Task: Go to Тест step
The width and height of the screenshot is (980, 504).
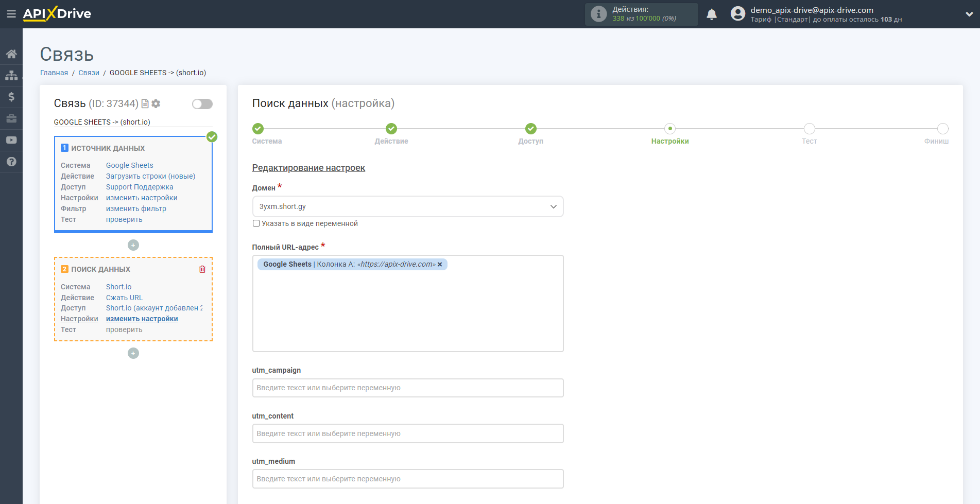Action: pos(810,129)
